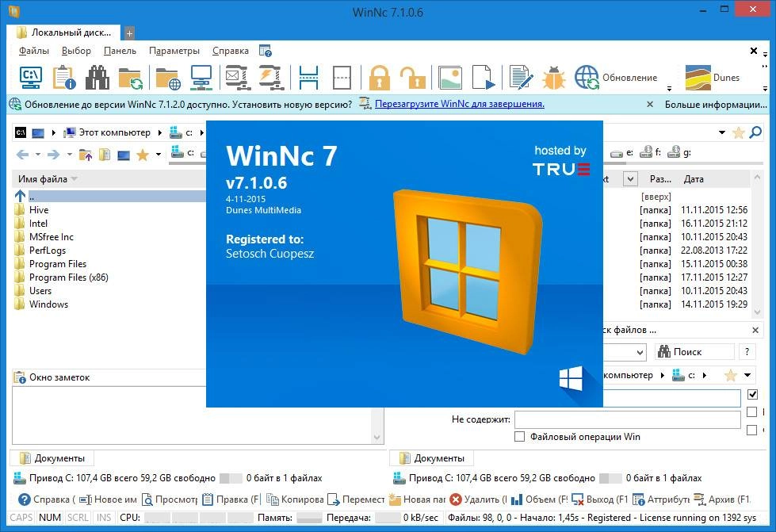The image size is (776, 532).
Task: Toggle the checkbox right of Не содержит field
Action: [751, 411]
